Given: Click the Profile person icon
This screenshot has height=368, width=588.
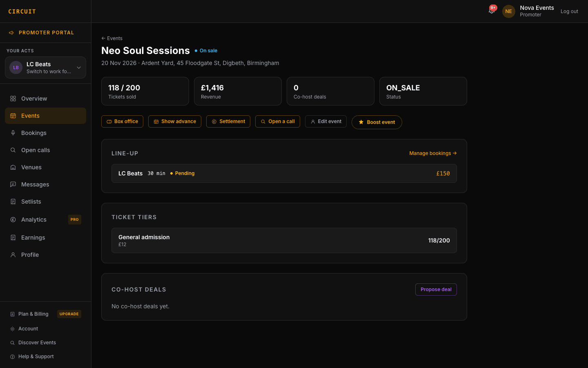Looking at the screenshot, I should 13,255.
